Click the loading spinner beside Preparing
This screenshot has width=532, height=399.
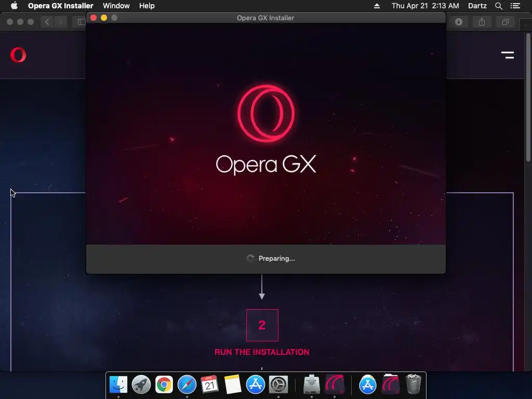[x=250, y=258]
